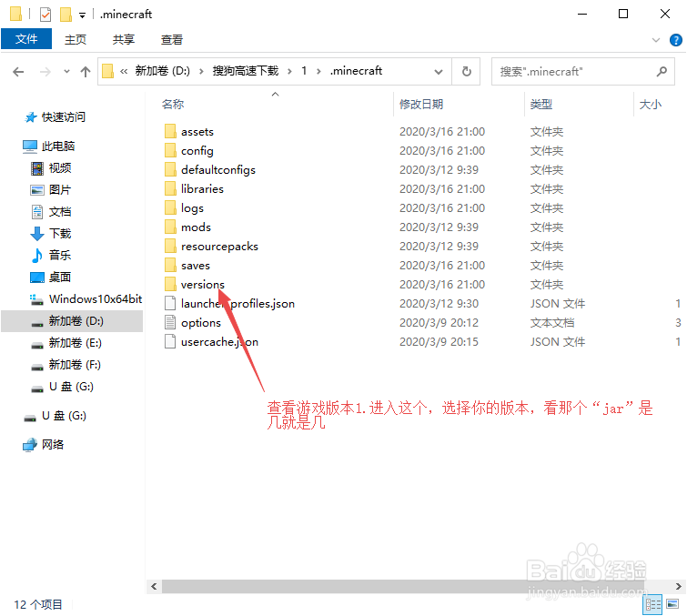This screenshot has width=687, height=616.
Task: Click the Properties quick access icon
Action: coord(45,15)
